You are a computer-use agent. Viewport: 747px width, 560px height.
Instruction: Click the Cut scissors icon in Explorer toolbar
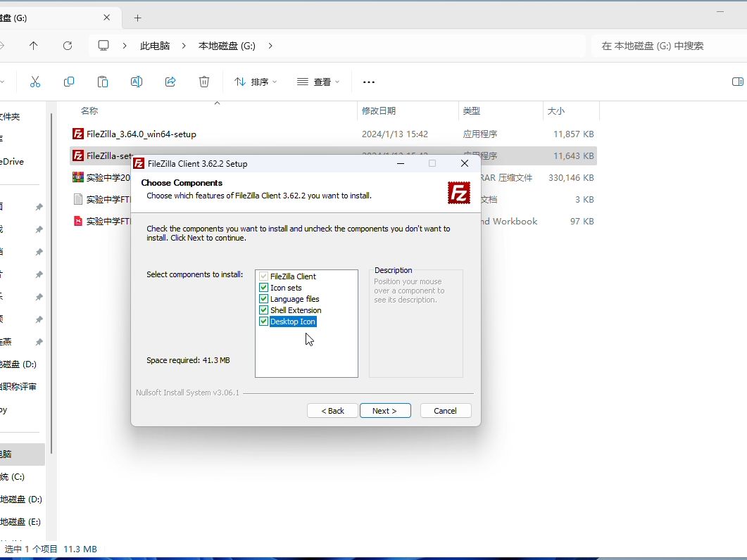point(34,82)
